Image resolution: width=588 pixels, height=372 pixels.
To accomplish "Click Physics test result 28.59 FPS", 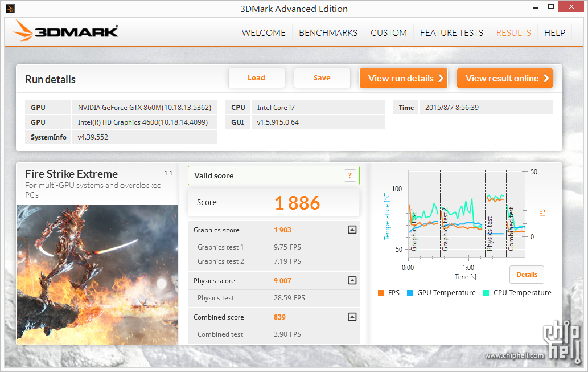I will (289, 298).
